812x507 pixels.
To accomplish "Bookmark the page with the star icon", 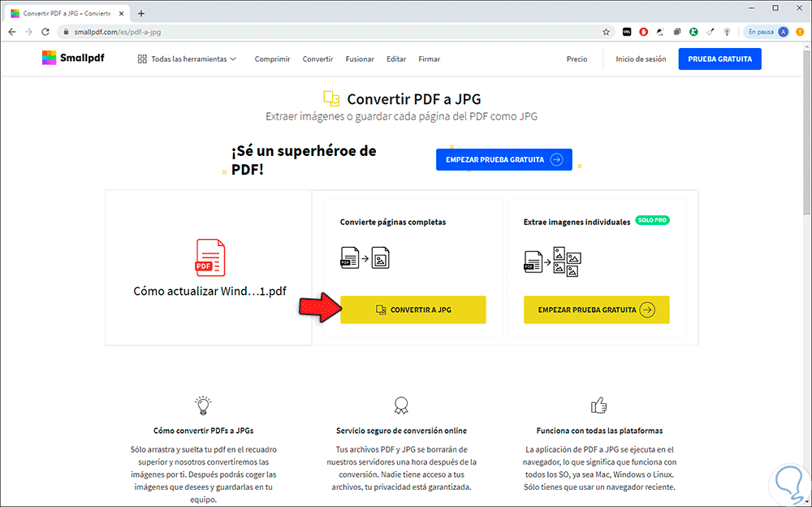I will coord(606,32).
